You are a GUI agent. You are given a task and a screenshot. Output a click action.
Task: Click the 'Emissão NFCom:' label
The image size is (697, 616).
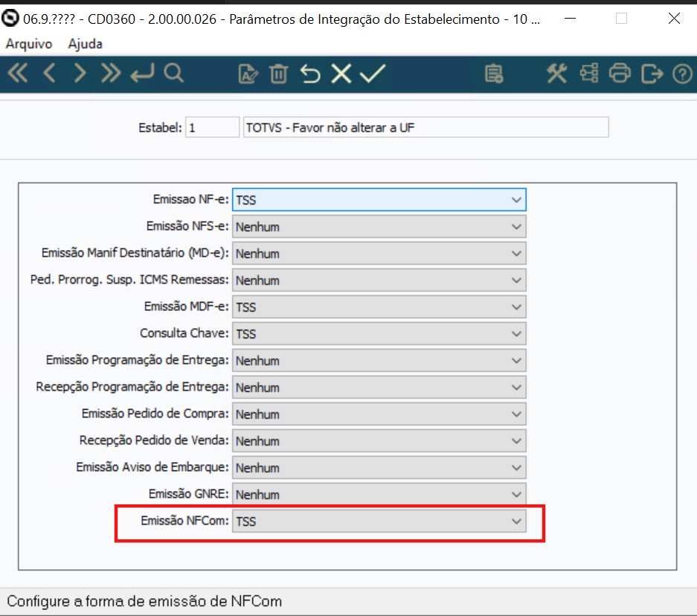(x=184, y=521)
